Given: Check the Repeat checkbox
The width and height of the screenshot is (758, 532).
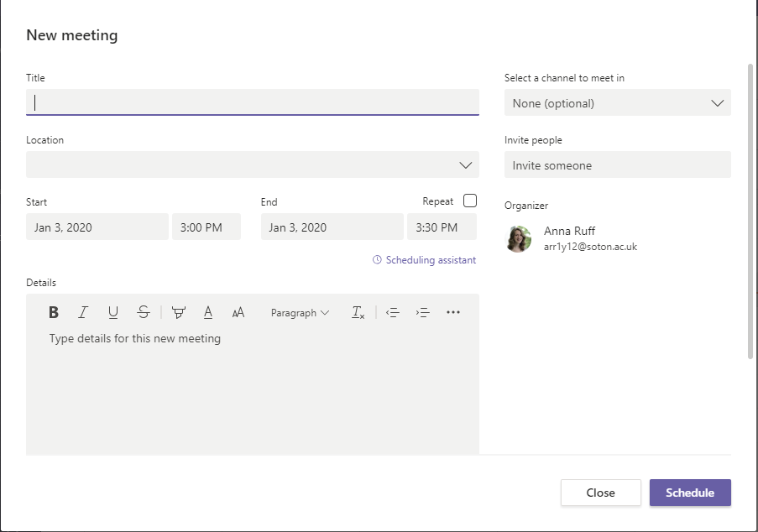Looking at the screenshot, I should coord(470,201).
